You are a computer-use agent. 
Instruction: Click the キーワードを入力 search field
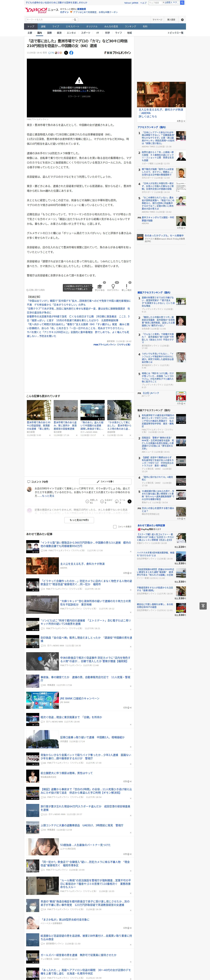[x=49, y=20]
